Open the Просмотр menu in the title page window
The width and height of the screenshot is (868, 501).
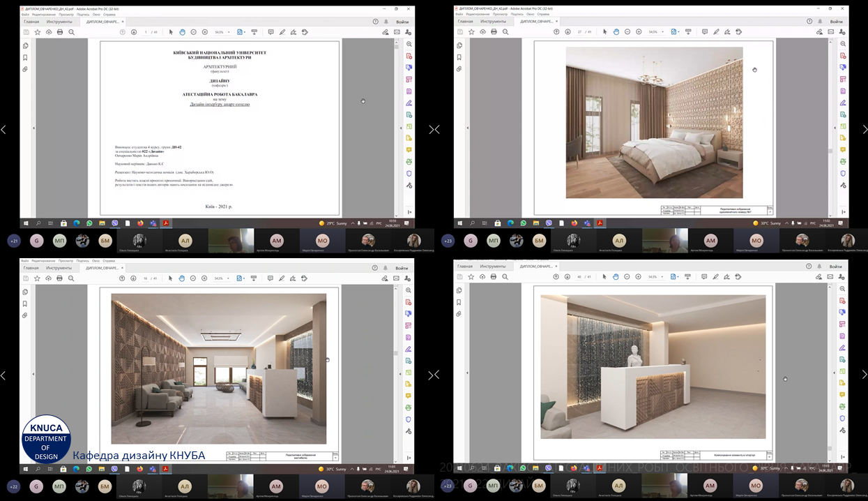66,14
